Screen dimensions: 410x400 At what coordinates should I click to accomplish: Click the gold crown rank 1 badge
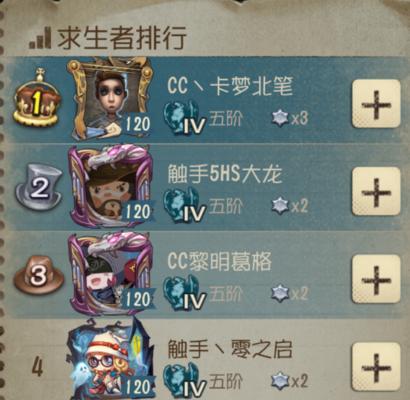click(37, 98)
